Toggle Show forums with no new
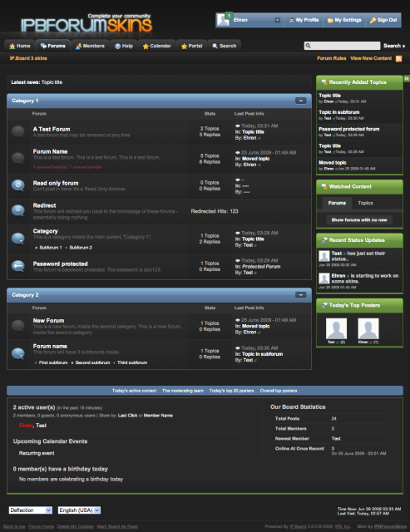The image size is (410, 532). [x=359, y=219]
